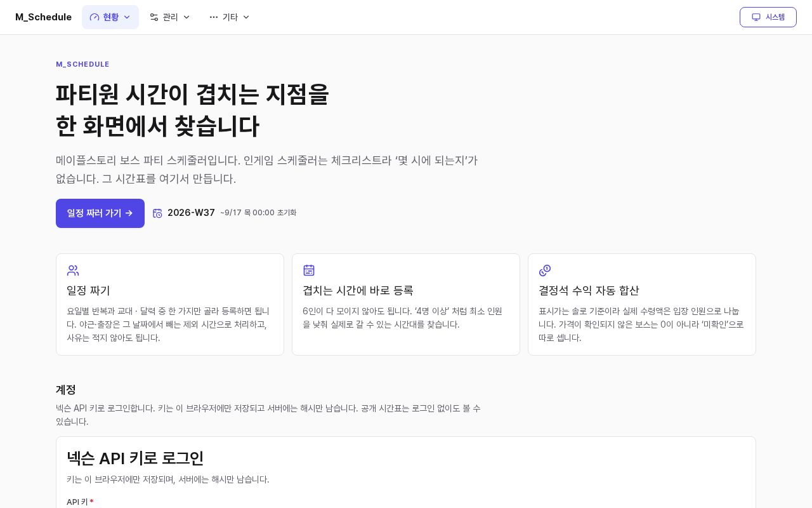Click the 겹치는 시간에 바로 등록 card title

[358, 290]
